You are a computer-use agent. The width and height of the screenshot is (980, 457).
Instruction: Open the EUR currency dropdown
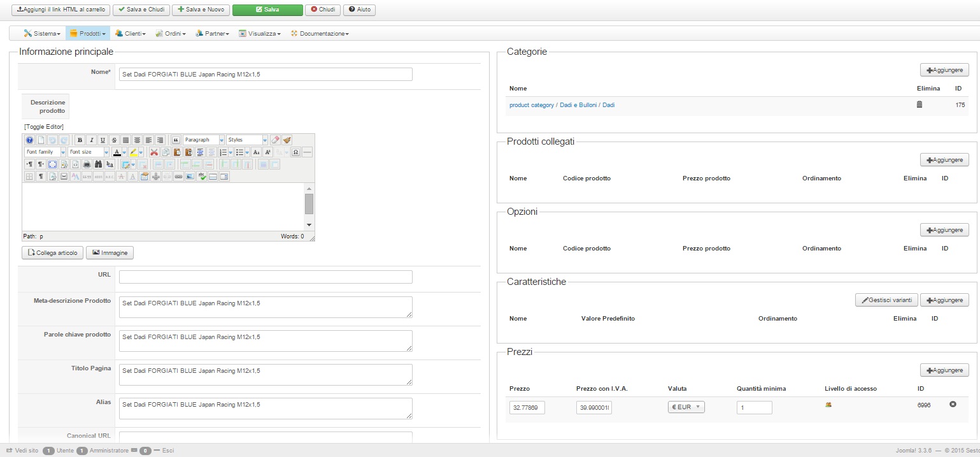coord(686,407)
